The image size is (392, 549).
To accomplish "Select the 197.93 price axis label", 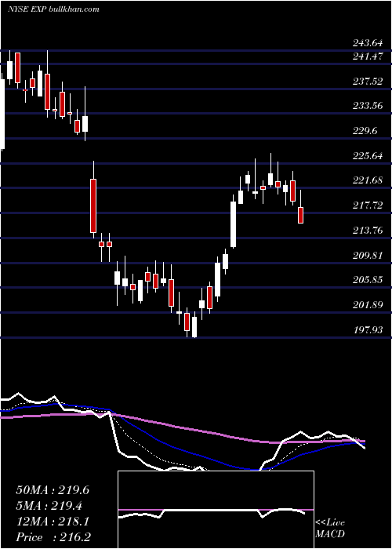I will pos(368,329).
